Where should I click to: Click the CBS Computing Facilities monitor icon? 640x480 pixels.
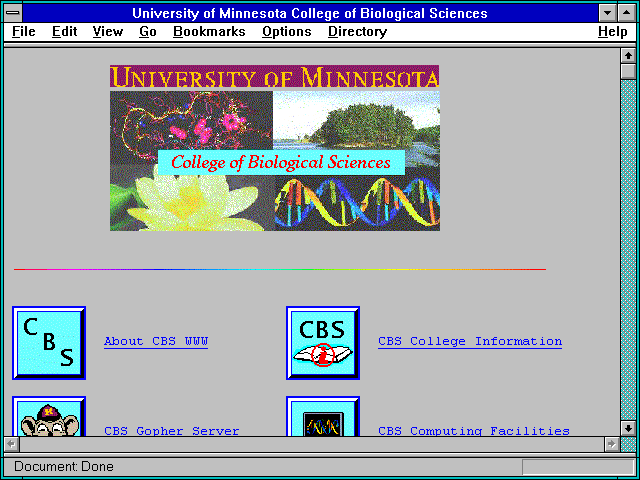click(x=323, y=416)
